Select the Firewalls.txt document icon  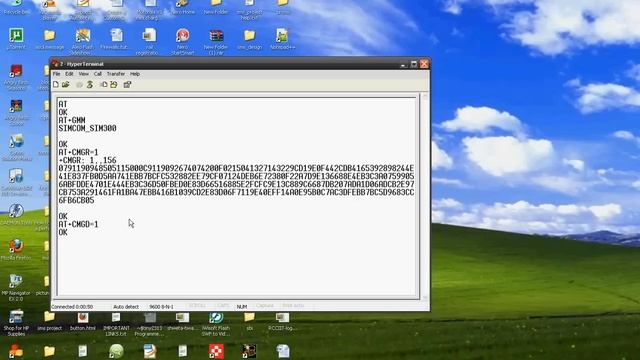(116, 38)
